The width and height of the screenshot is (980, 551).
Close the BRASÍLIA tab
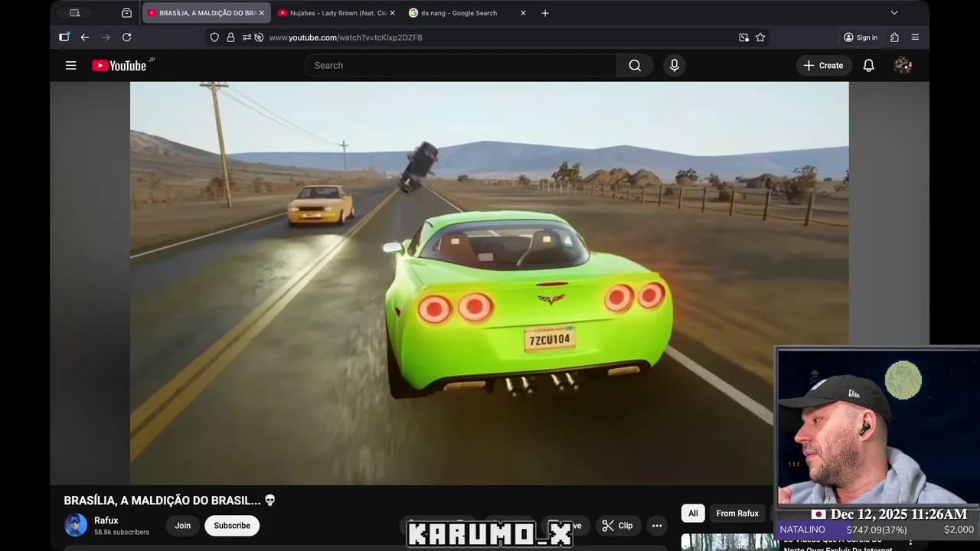tap(261, 13)
